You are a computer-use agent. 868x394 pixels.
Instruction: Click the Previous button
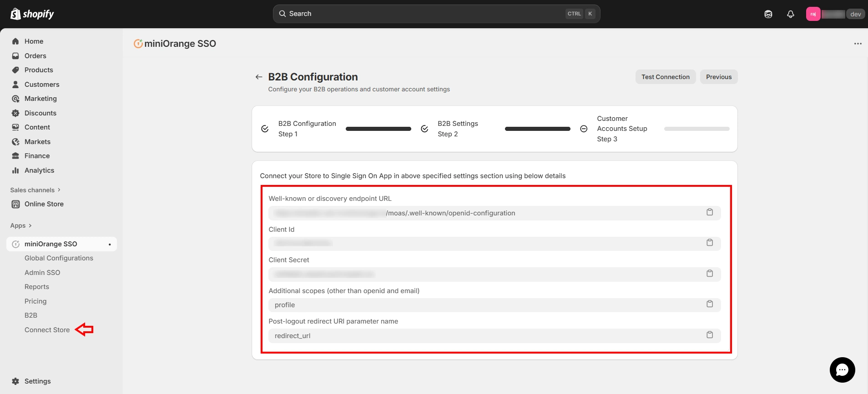pos(719,77)
